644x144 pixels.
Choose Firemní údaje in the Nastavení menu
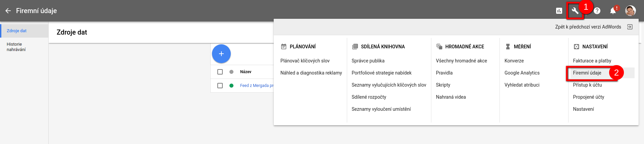tap(587, 73)
